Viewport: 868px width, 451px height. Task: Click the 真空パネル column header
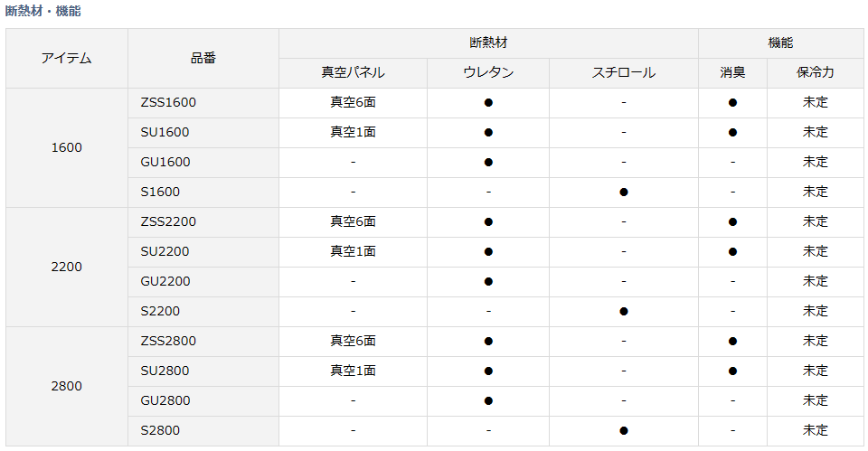click(353, 72)
